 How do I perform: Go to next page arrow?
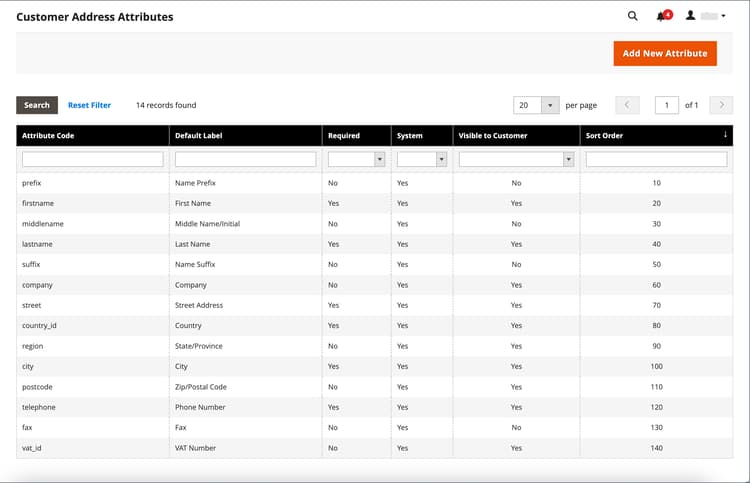point(721,105)
